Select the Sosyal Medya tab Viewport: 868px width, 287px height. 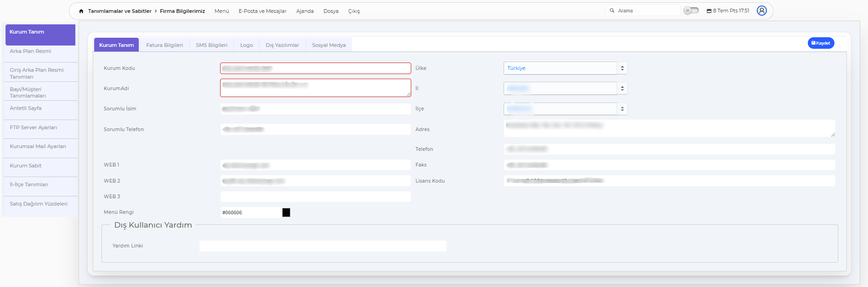point(329,45)
